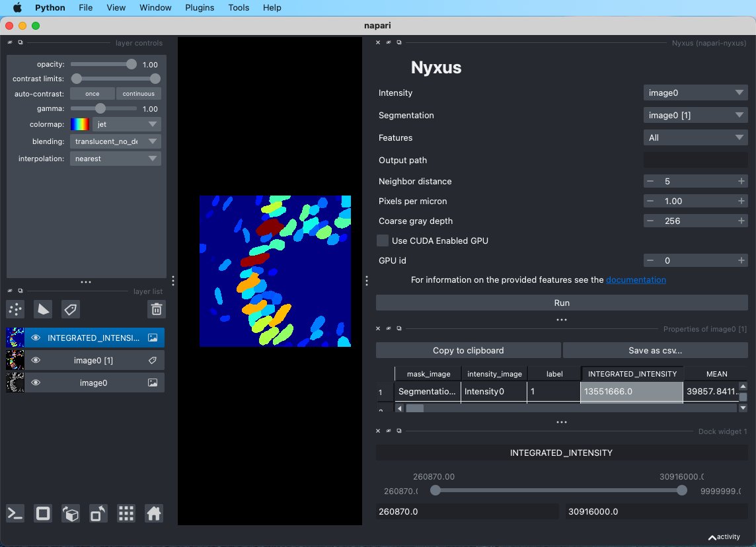The image size is (756, 547).
Task: Increase Coarse gray depth value
Action: 741,221
